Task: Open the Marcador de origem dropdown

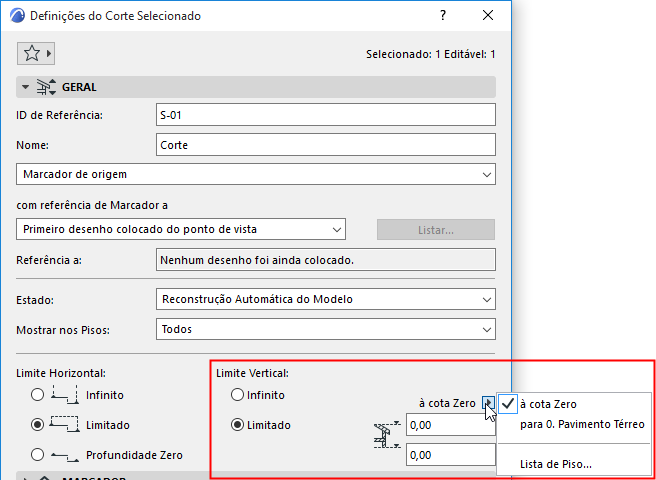Action: coord(256,174)
